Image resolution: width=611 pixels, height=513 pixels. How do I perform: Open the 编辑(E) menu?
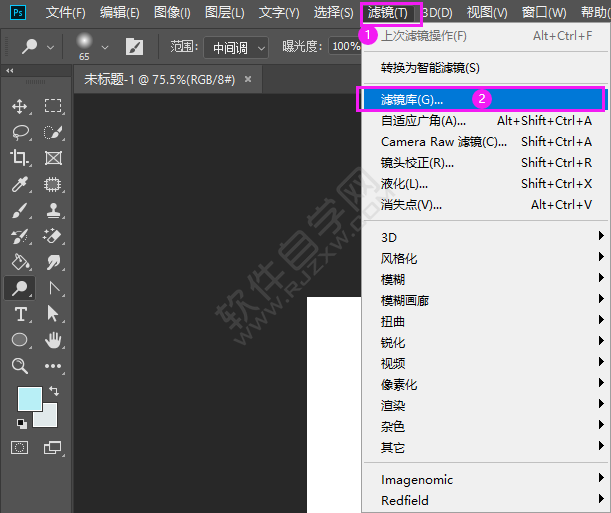(x=119, y=13)
